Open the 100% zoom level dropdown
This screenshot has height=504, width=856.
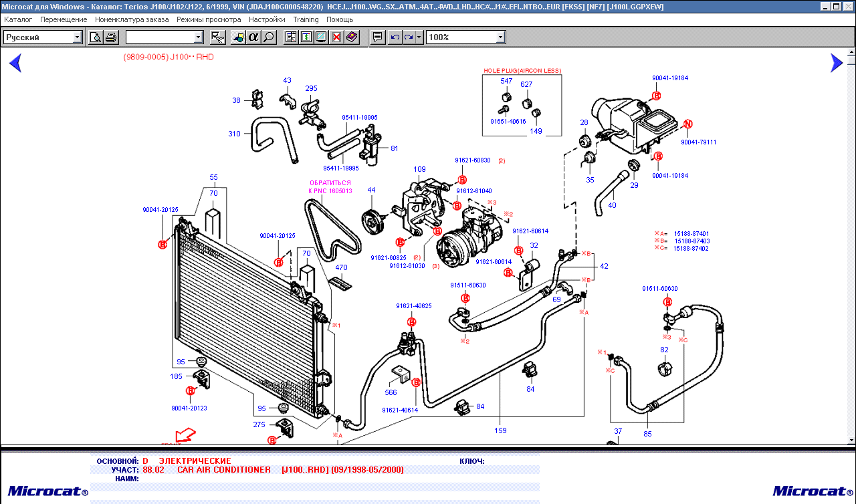click(x=500, y=37)
